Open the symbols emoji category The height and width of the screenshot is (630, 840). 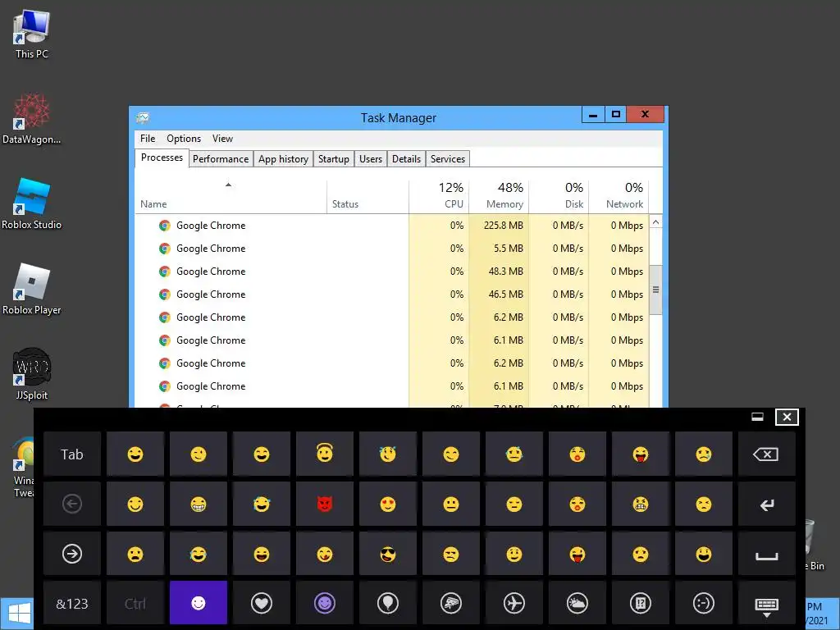[x=640, y=603]
